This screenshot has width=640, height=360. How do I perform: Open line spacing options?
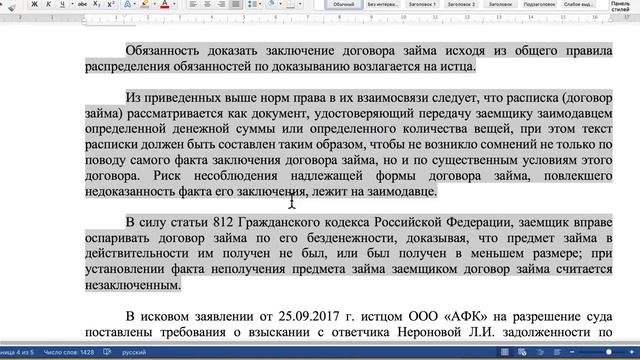tap(252, 4)
